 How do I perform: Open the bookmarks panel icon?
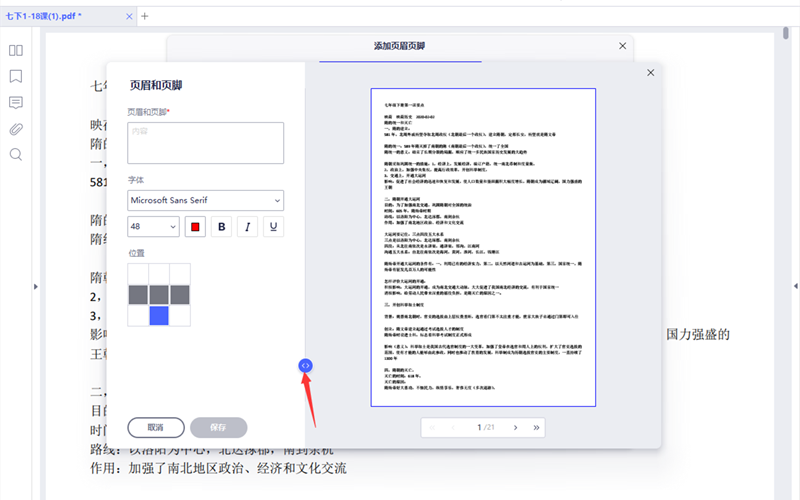[16, 76]
